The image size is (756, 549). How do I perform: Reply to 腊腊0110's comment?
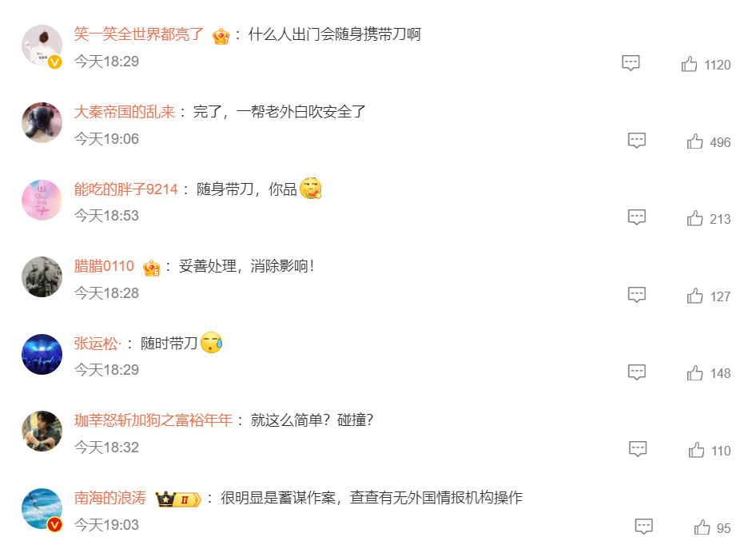pyautogui.click(x=636, y=295)
